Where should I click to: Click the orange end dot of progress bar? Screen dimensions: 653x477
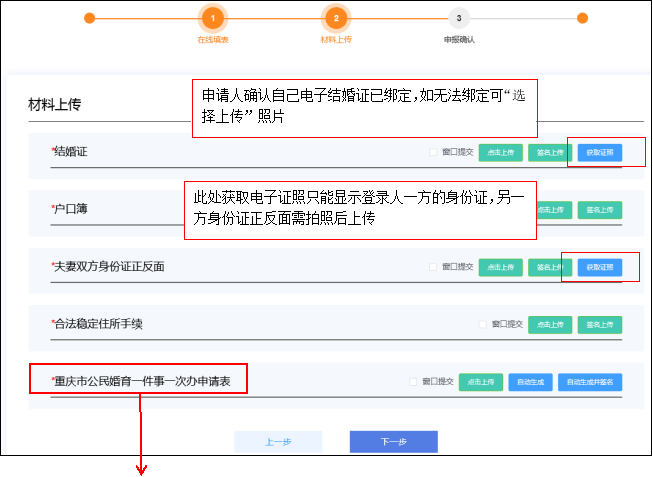point(582,18)
